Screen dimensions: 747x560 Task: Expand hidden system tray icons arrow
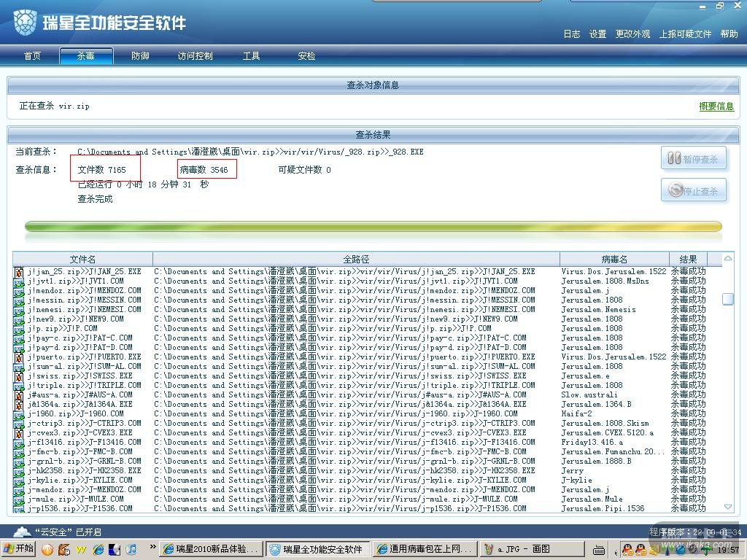[616, 551]
